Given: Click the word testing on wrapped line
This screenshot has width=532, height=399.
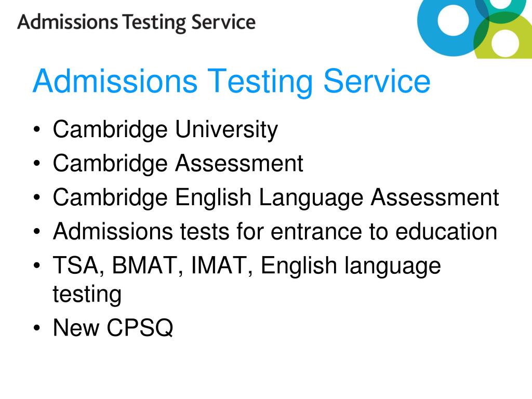Looking at the screenshot, I should (87, 294).
